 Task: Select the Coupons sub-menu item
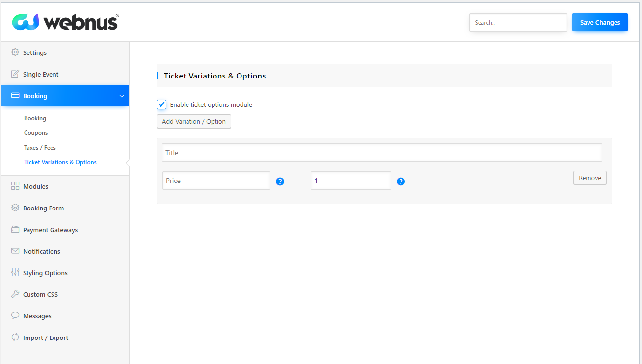pyautogui.click(x=36, y=133)
